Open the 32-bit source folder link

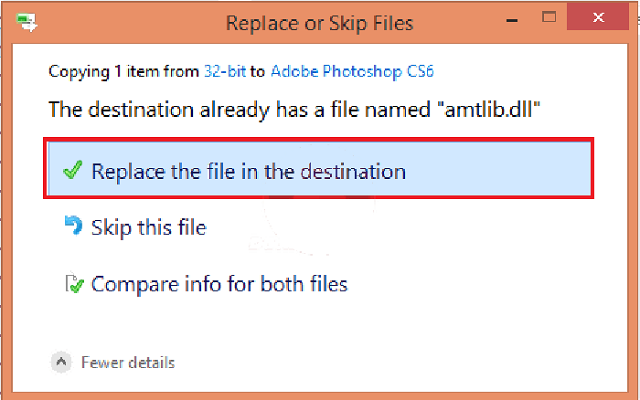pyautogui.click(x=225, y=72)
